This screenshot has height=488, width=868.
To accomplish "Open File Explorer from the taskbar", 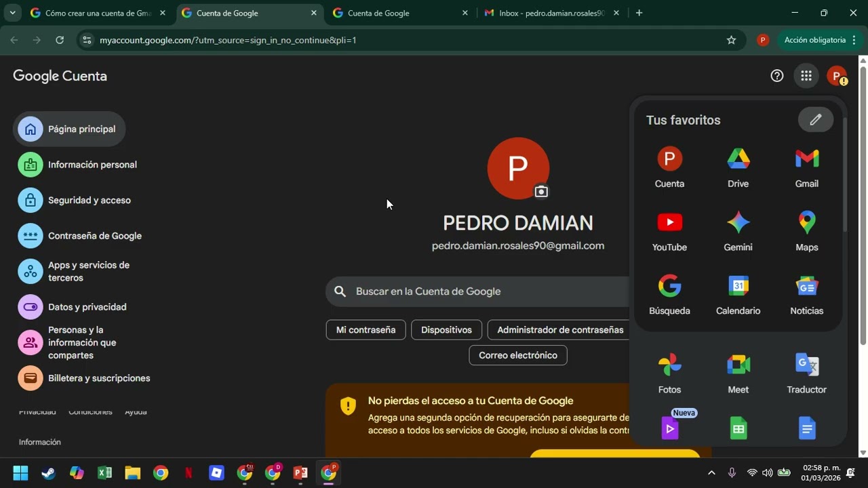I will pos(132,473).
